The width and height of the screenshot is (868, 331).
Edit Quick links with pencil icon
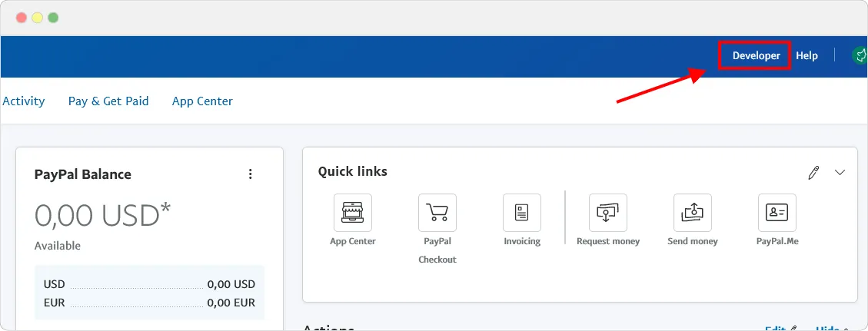coord(813,172)
